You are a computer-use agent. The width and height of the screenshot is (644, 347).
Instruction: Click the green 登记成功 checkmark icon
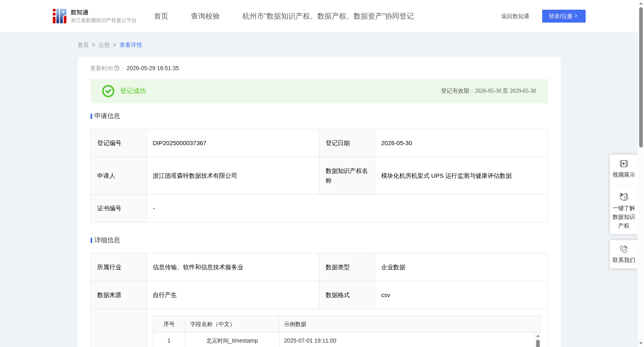point(108,91)
